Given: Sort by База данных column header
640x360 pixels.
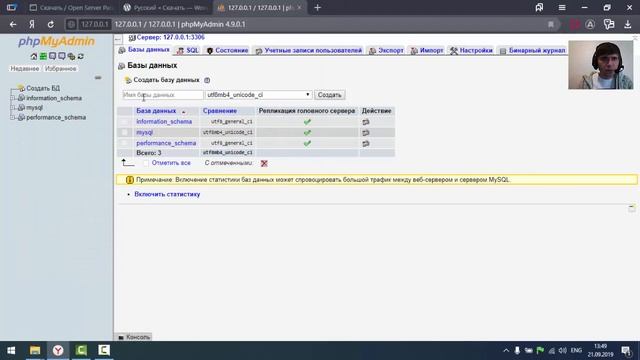Looking at the screenshot, I should point(156,111).
